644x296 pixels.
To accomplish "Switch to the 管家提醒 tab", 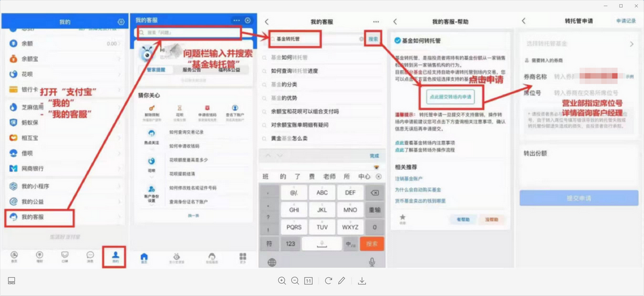I will (x=156, y=69).
